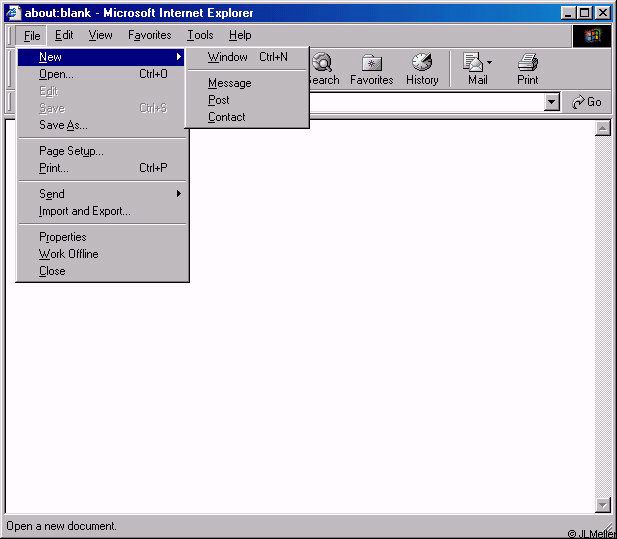617x539 pixels.
Task: Select Open... in the File menu
Action: tap(102, 74)
